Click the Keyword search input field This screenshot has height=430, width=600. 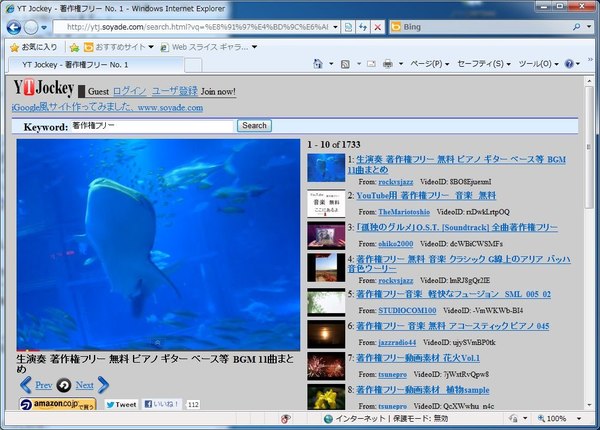point(152,126)
